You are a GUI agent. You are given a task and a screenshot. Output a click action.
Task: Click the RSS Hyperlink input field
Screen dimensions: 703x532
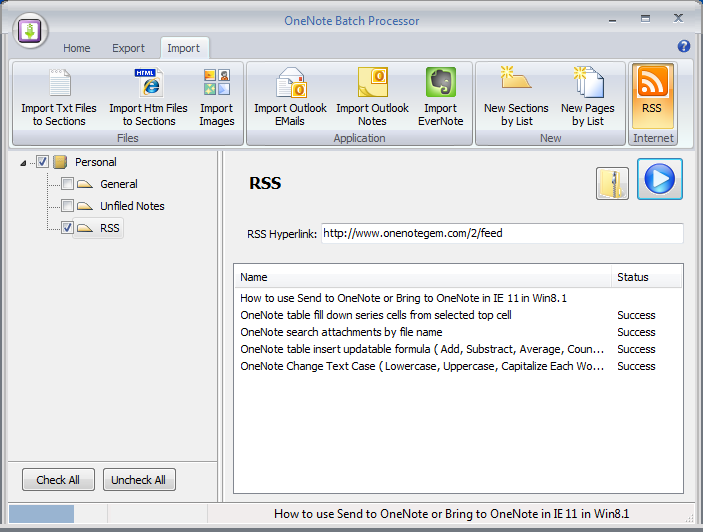coord(502,233)
